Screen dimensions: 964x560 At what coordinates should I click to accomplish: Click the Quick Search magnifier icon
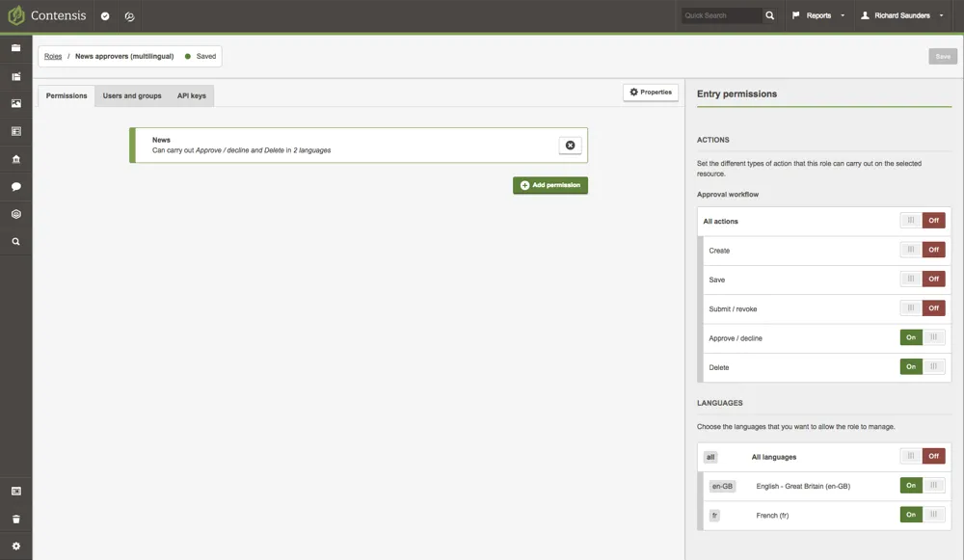coord(769,15)
